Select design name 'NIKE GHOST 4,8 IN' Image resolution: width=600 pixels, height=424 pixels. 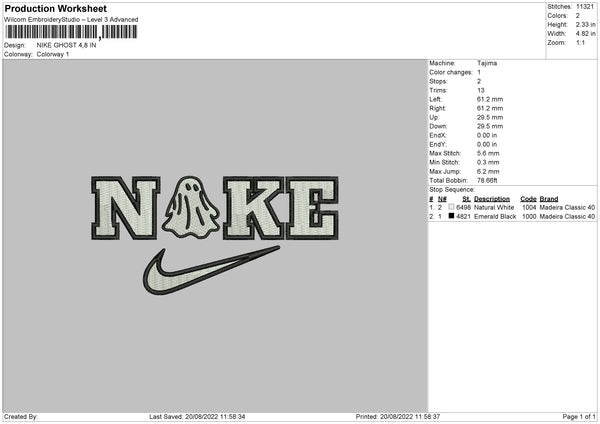pyautogui.click(x=66, y=45)
